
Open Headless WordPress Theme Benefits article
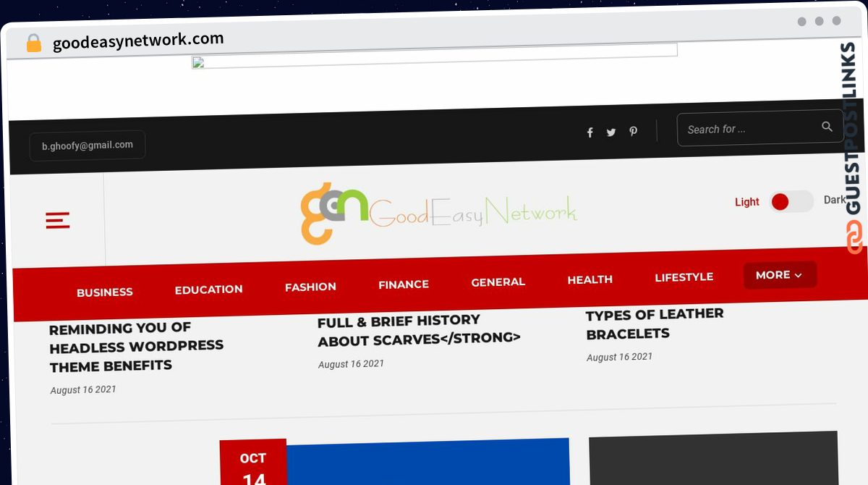[x=136, y=347]
